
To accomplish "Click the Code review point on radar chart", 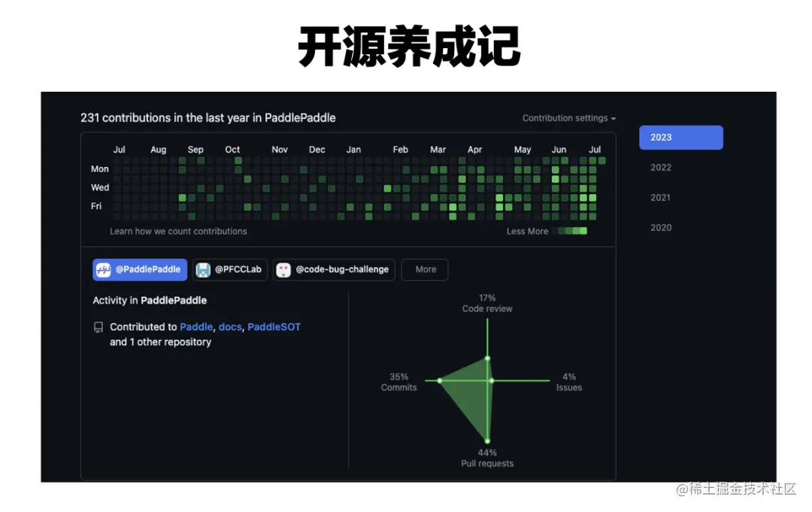I will click(x=487, y=358).
